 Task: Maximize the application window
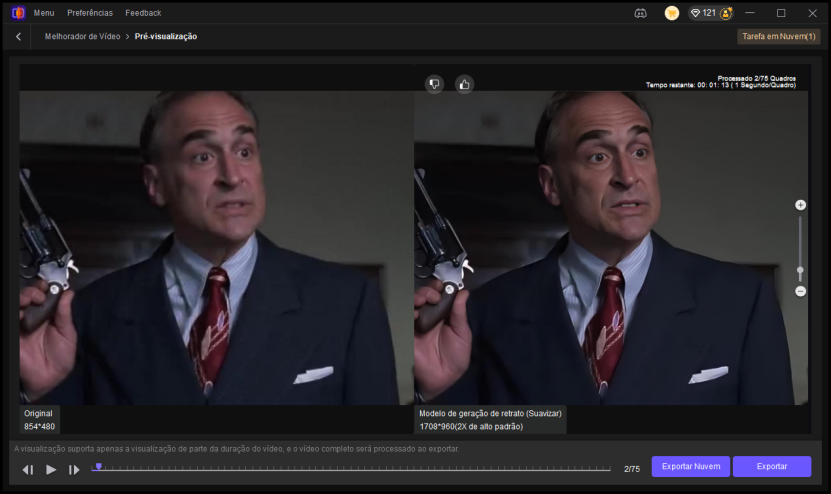pyautogui.click(x=781, y=13)
